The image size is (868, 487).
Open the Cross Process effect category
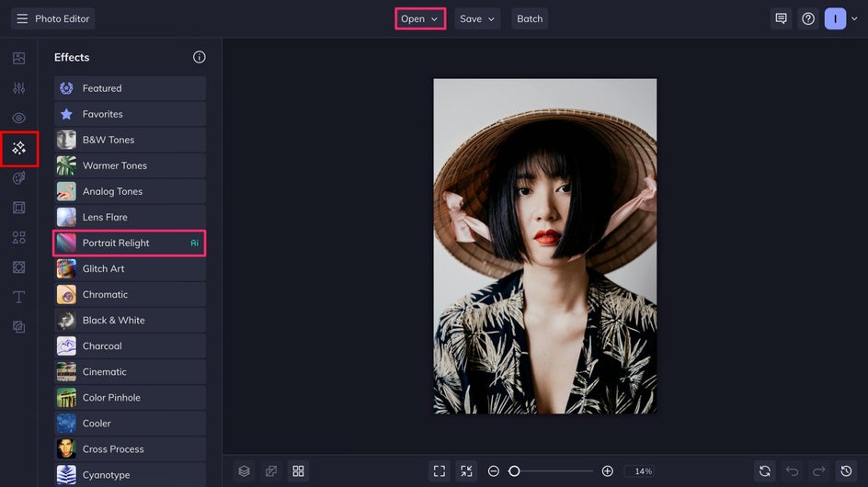130,449
